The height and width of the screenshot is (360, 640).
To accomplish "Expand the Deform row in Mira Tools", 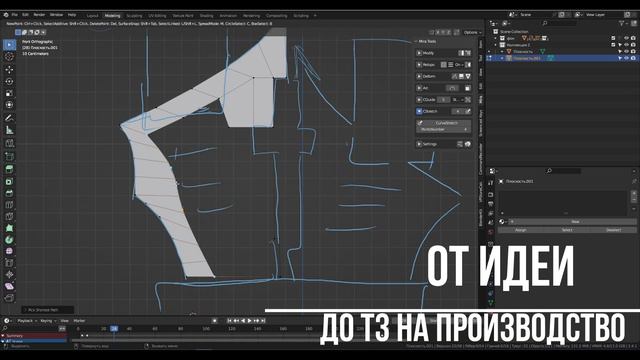I will tap(419, 76).
